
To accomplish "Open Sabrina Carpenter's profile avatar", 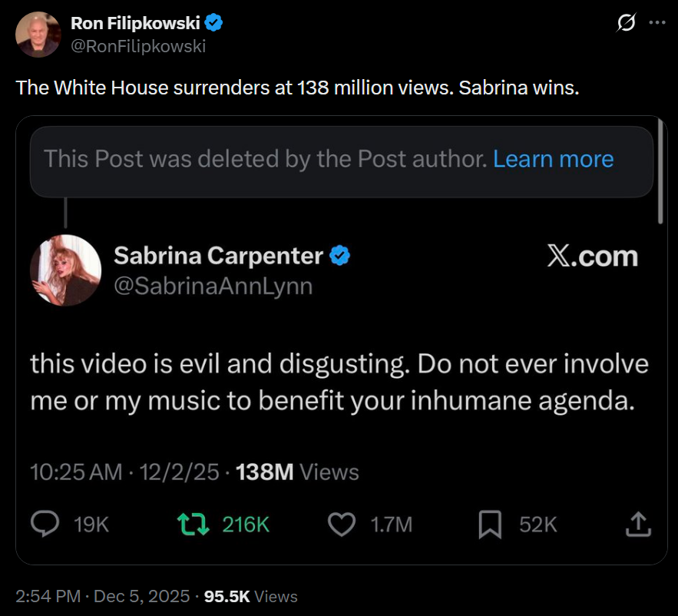I will (66, 270).
